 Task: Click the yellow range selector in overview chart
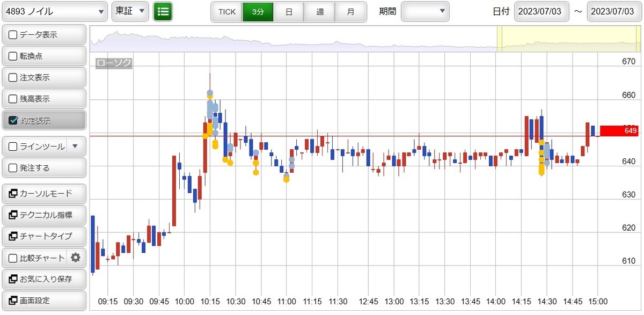pos(569,38)
